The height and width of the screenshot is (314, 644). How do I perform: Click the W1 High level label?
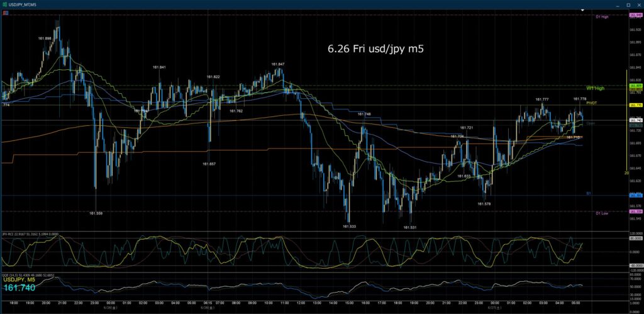595,88
